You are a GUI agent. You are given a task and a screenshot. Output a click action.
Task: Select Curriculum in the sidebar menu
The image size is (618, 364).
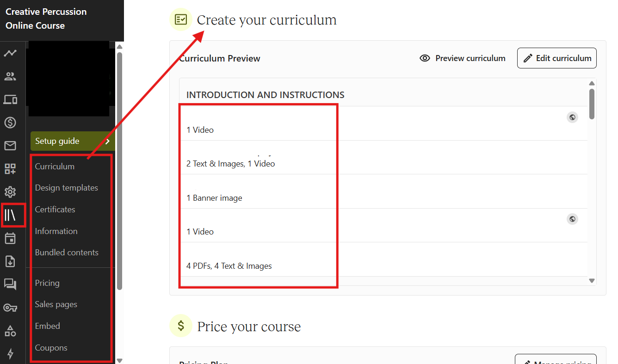pyautogui.click(x=55, y=166)
